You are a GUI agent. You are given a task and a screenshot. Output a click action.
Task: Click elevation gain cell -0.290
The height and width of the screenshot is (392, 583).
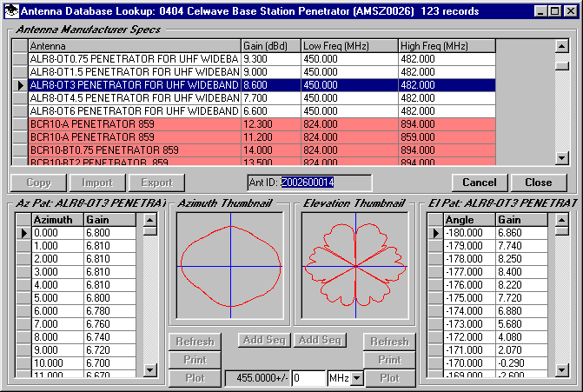pos(522,363)
